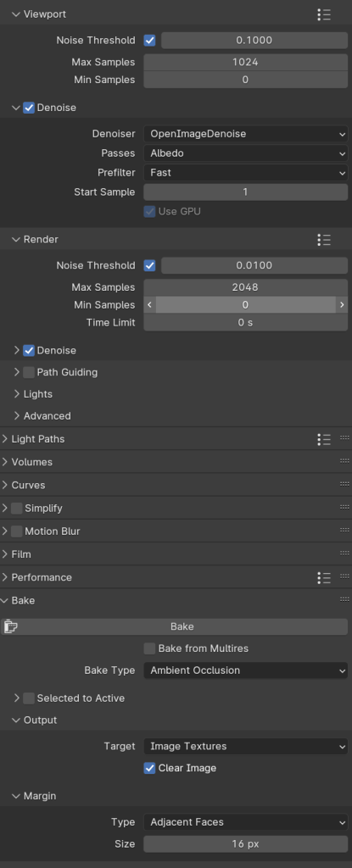Increase Render Min Samples with right arrow
The height and width of the screenshot is (868, 352).
[x=342, y=304]
